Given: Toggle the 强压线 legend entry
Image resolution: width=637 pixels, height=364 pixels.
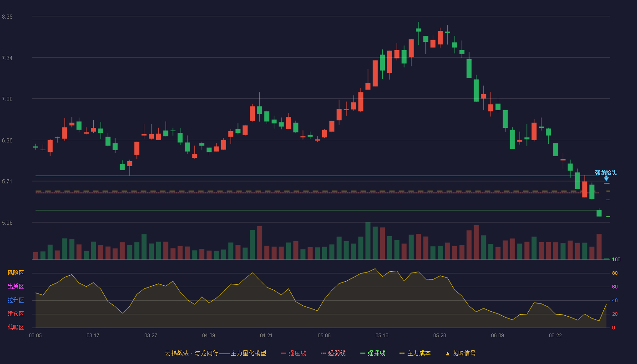Looking at the screenshot, I should tap(293, 353).
